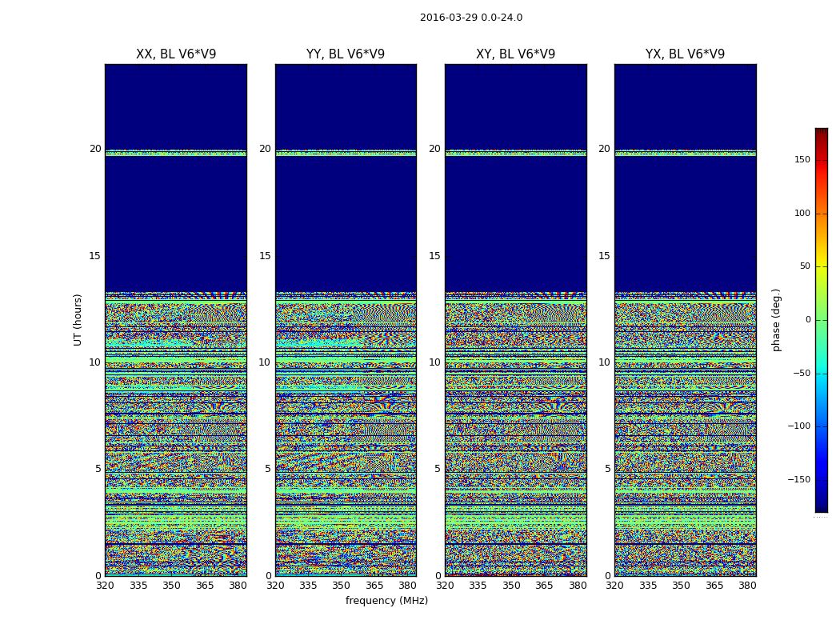The height and width of the screenshot is (640, 840).
Task: Click the '320' frequency tick under XX panel
Action: (105, 586)
